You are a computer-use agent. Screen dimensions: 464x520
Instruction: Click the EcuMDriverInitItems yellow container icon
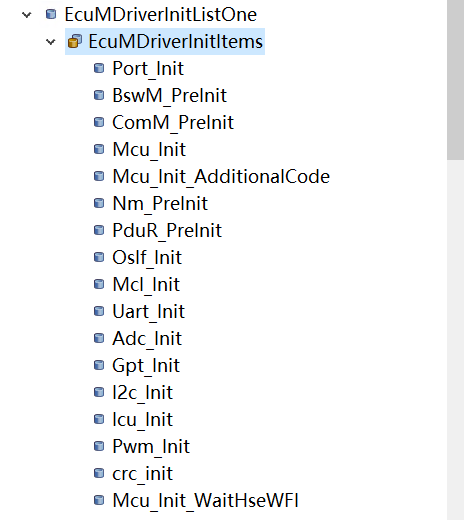[75, 41]
